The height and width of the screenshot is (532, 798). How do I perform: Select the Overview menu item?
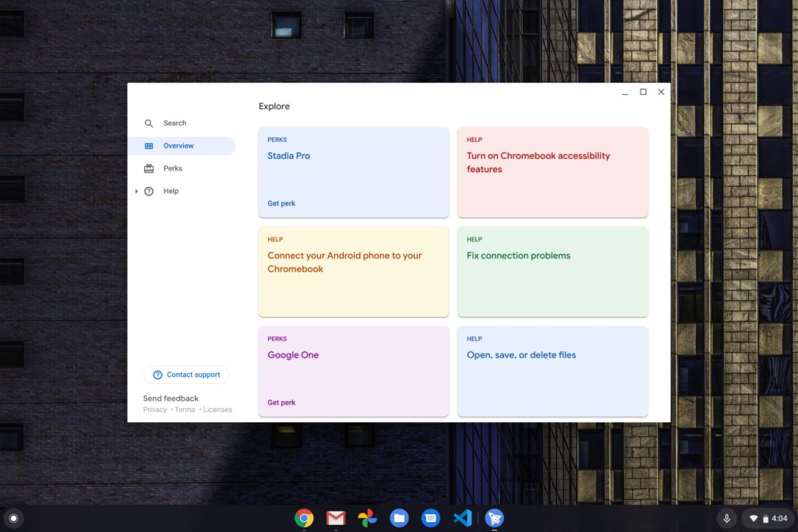182,146
